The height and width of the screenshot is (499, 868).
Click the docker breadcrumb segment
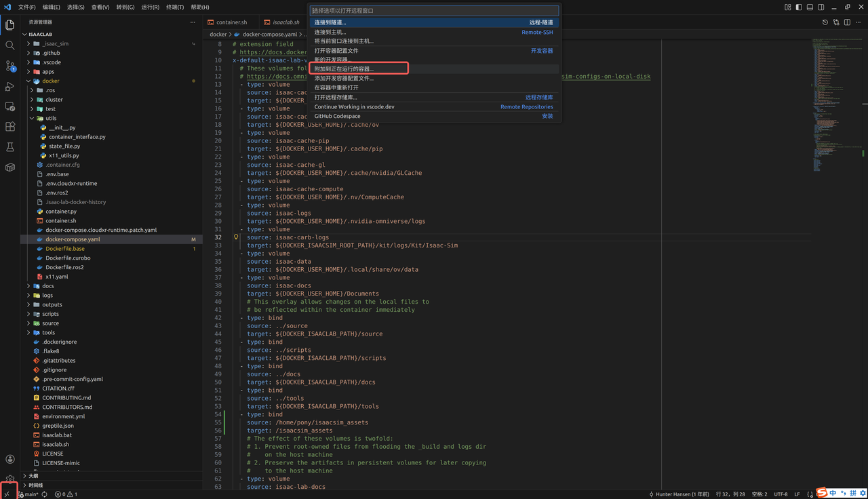[x=218, y=34]
